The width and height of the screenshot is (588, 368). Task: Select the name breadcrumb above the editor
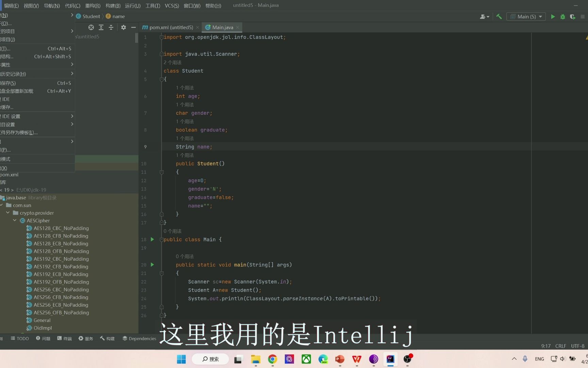(x=118, y=16)
